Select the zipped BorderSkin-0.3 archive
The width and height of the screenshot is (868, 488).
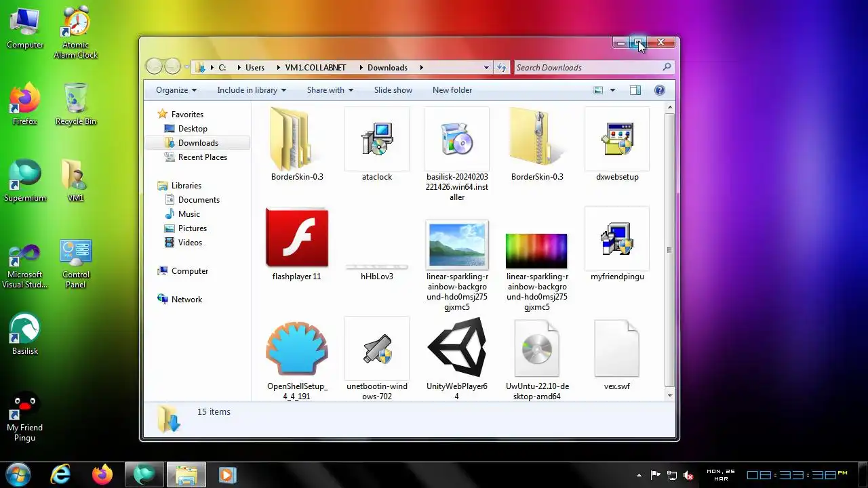[537, 144]
